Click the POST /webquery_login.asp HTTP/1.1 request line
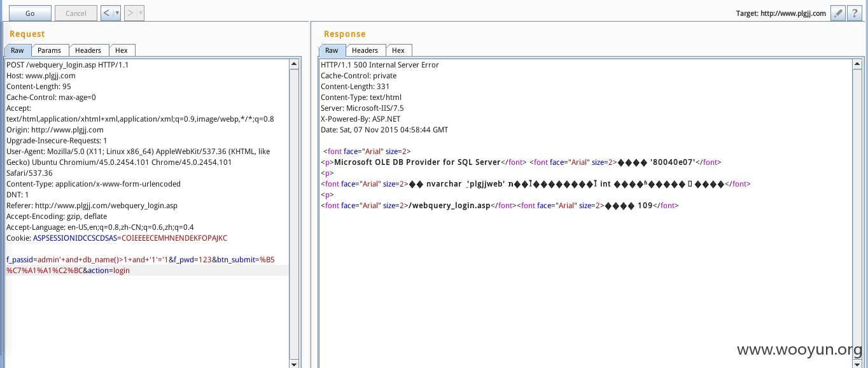This screenshot has width=868, height=368. (67, 65)
